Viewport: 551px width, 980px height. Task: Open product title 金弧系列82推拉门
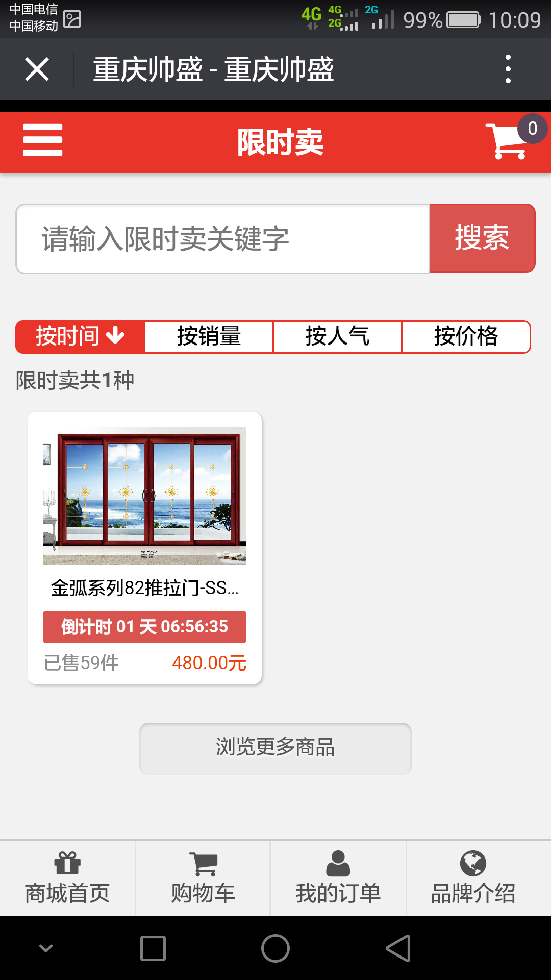click(x=144, y=588)
